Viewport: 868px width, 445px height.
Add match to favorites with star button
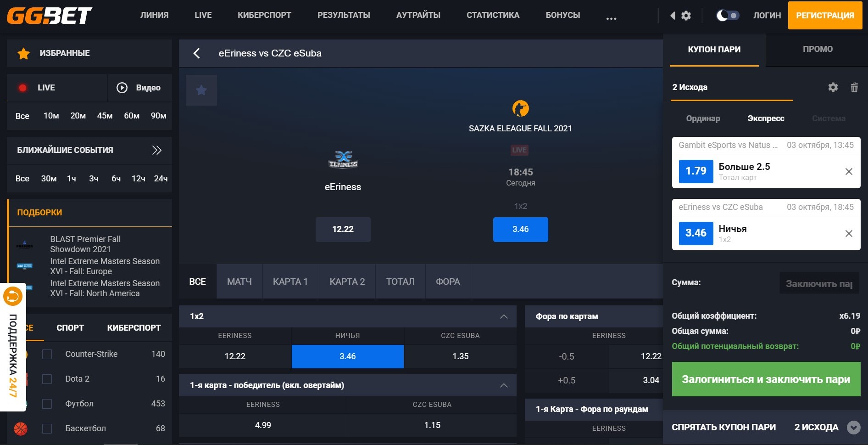coord(201,90)
